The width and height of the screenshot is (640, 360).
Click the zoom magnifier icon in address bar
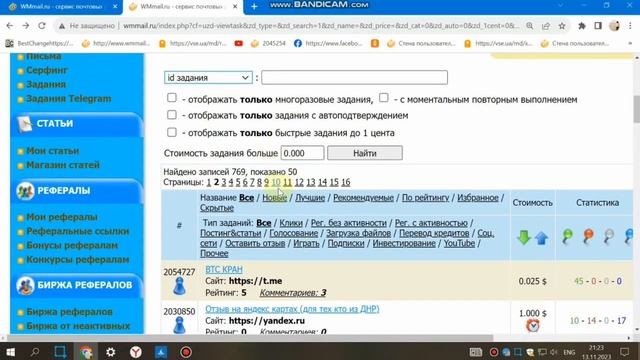click(x=529, y=26)
